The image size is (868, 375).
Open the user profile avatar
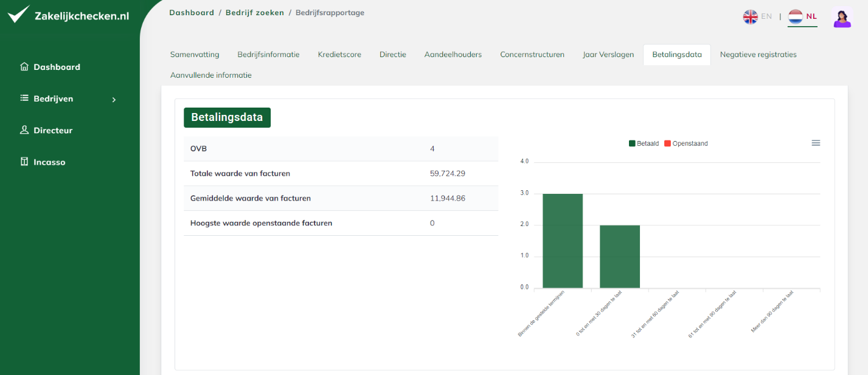coord(842,17)
